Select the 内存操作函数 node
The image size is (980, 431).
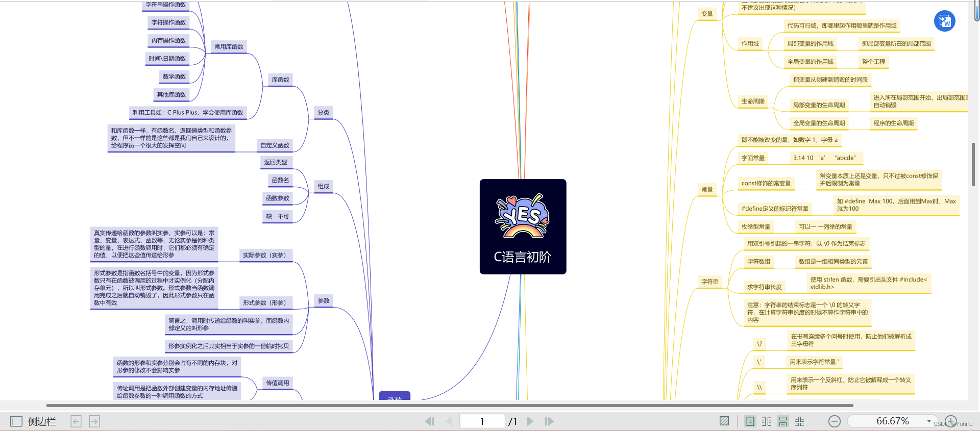pos(168,41)
